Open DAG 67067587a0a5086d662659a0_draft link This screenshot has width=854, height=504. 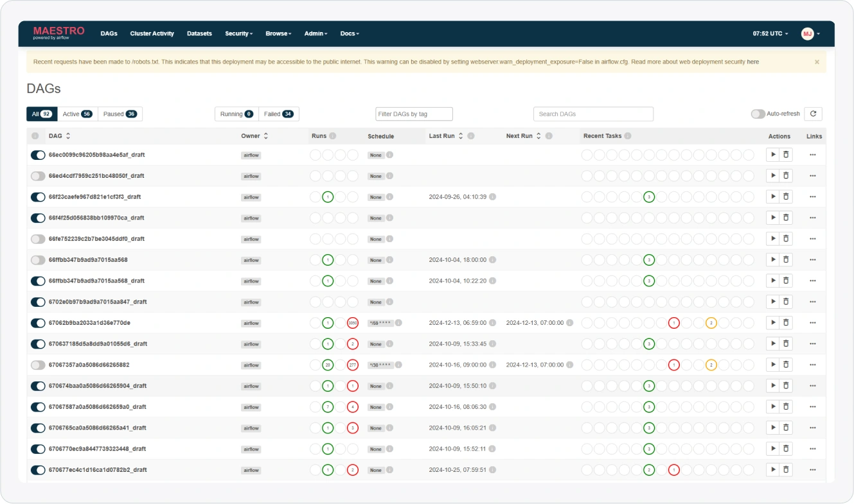(x=98, y=407)
